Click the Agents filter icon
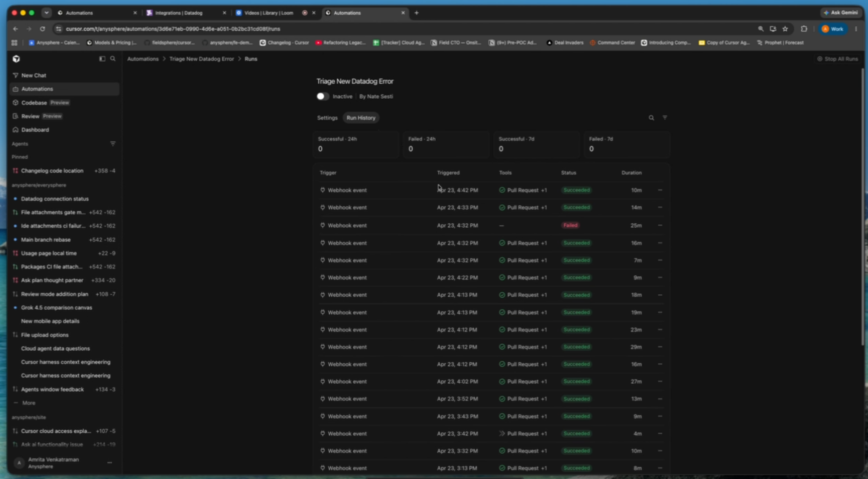Viewport: 868px width, 479px height. [x=113, y=144]
